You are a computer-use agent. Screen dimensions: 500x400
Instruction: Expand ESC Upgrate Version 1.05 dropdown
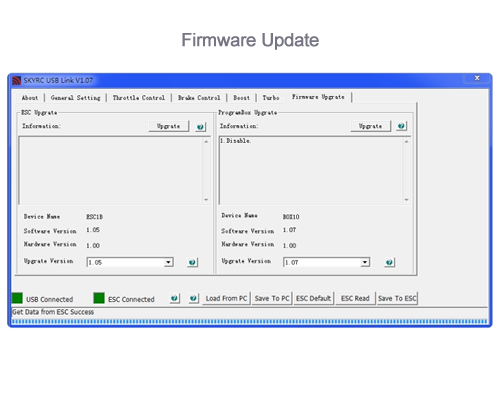169,262
